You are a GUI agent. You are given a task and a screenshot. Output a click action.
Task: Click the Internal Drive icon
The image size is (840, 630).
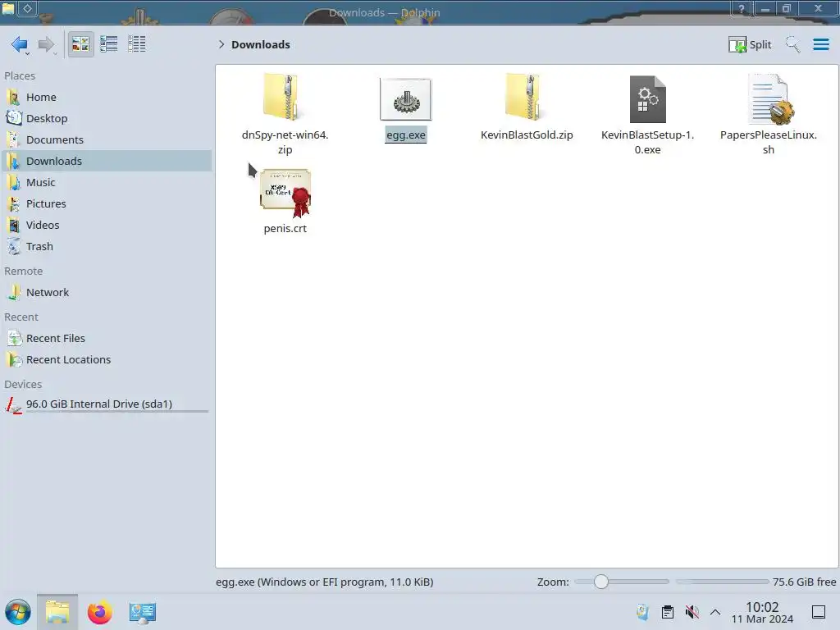(13, 404)
